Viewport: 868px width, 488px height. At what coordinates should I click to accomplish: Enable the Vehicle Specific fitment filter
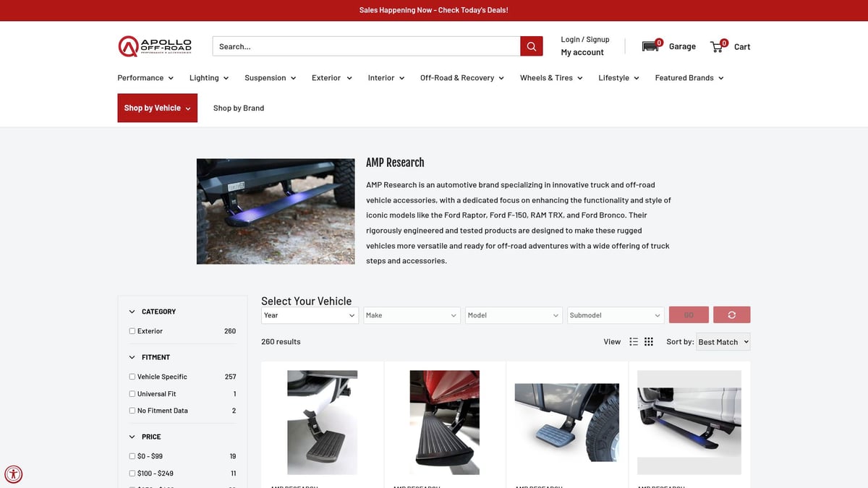(x=132, y=377)
